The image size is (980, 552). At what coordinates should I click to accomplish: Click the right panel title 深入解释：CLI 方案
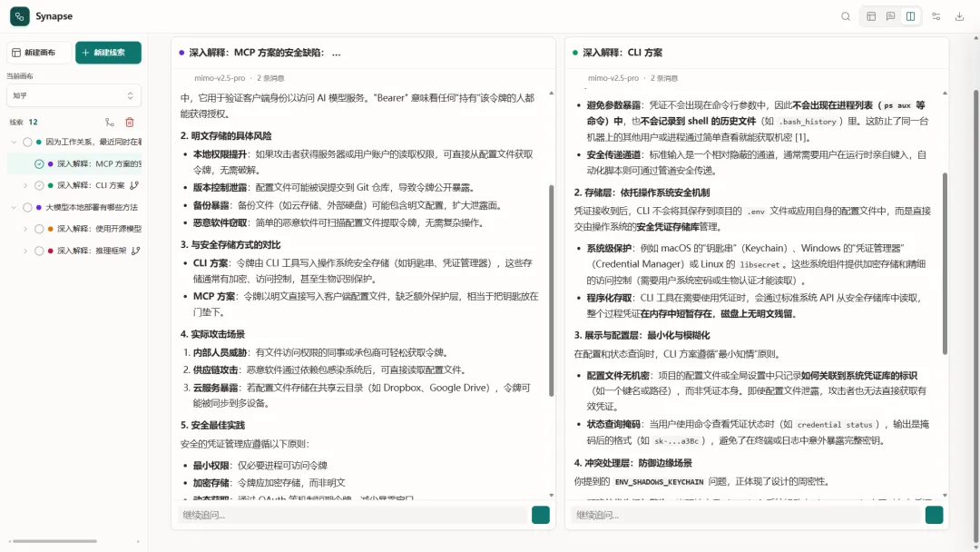[x=622, y=54]
